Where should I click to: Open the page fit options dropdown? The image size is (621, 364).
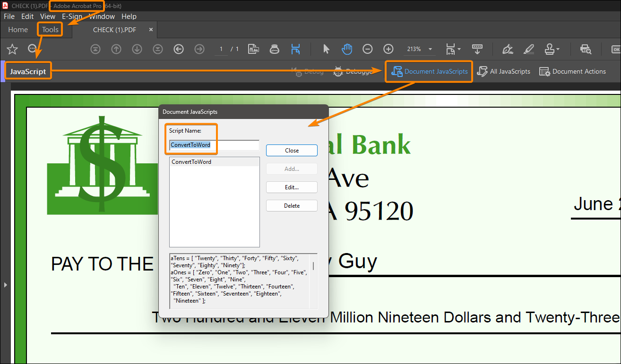tap(459, 49)
